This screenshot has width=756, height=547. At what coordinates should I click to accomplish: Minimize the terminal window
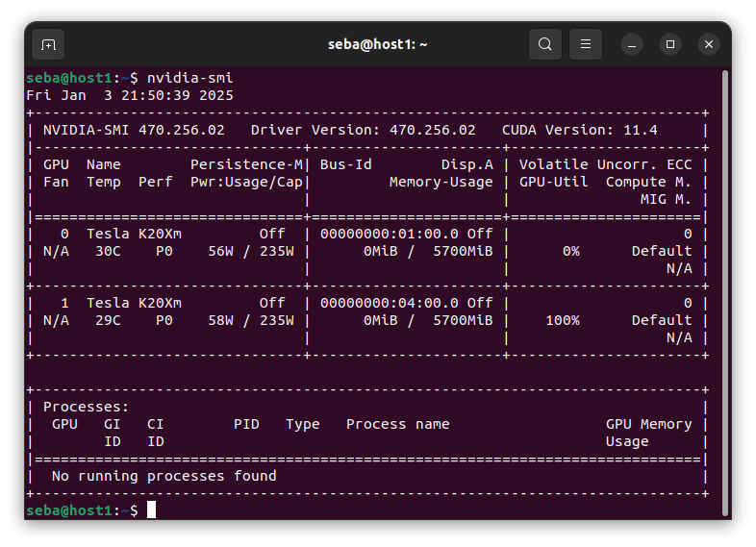click(x=632, y=45)
